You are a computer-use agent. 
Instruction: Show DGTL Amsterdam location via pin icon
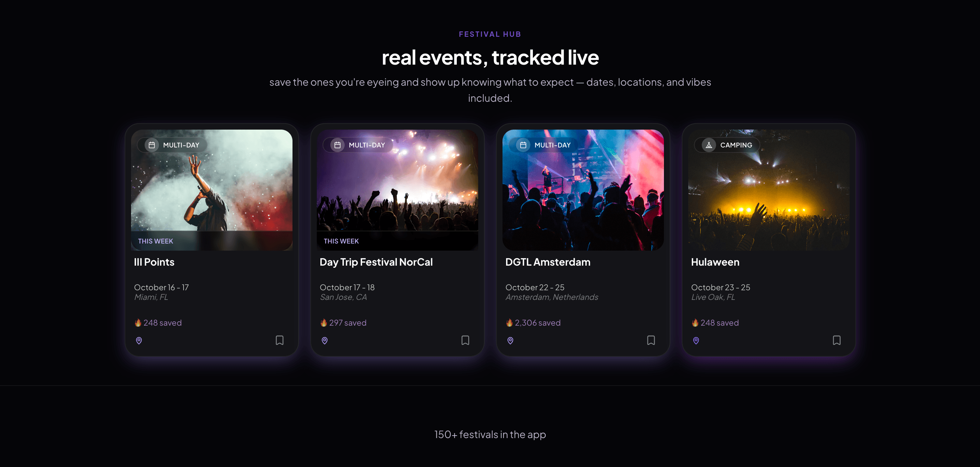pyautogui.click(x=510, y=340)
